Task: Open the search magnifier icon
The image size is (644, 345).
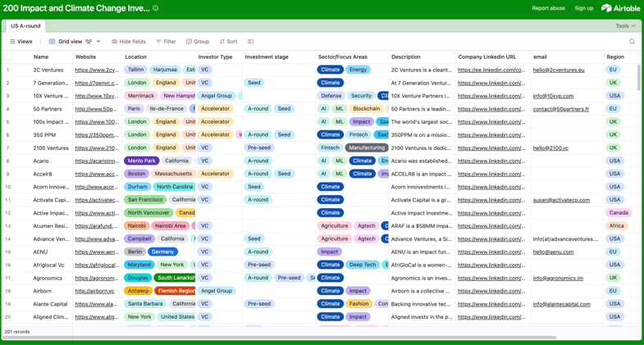Action: click(632, 42)
